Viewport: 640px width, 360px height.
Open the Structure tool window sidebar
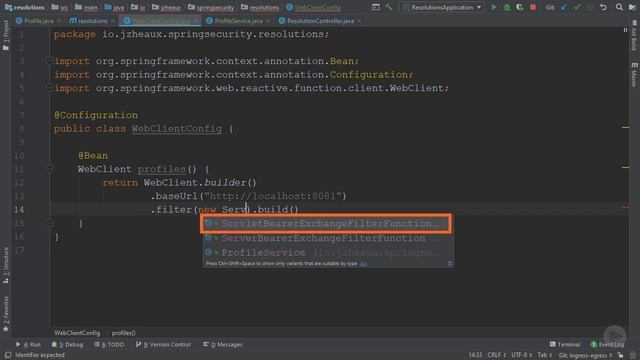(5, 265)
